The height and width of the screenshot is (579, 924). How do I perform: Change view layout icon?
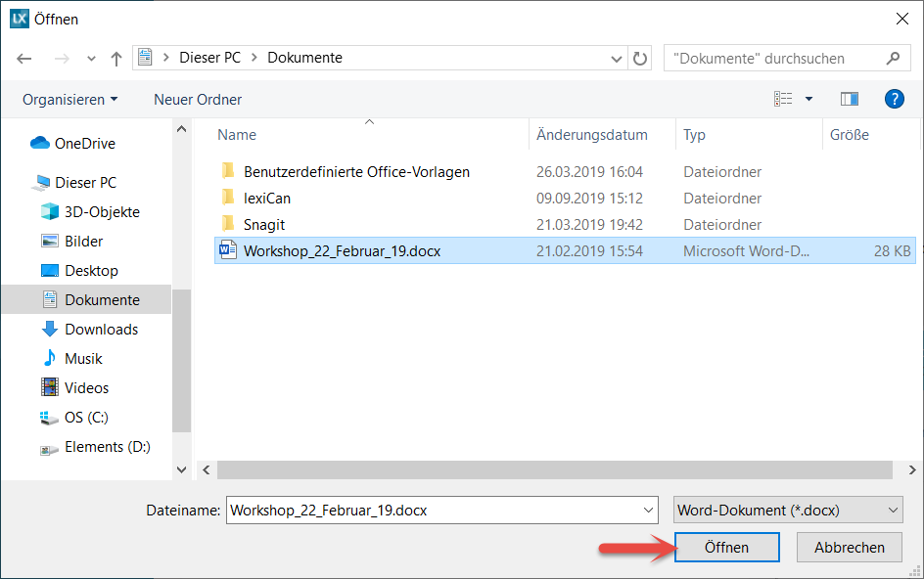pos(783,99)
